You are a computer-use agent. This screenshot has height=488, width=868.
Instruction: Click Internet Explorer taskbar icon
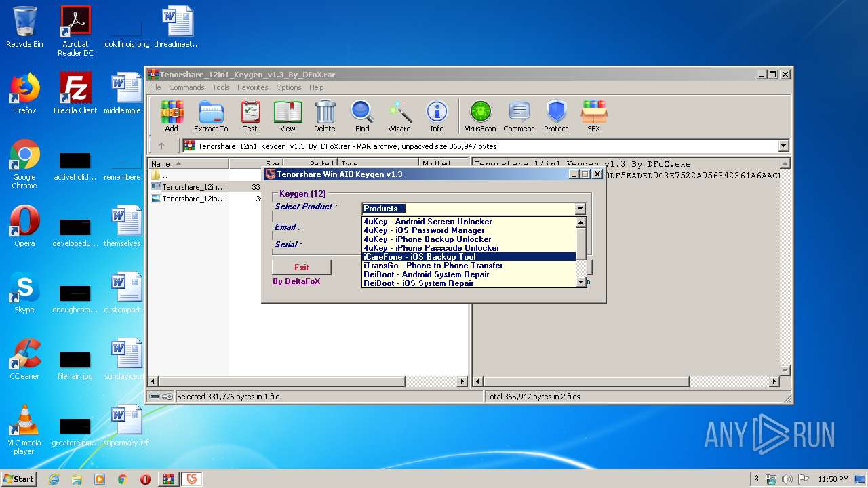point(54,479)
